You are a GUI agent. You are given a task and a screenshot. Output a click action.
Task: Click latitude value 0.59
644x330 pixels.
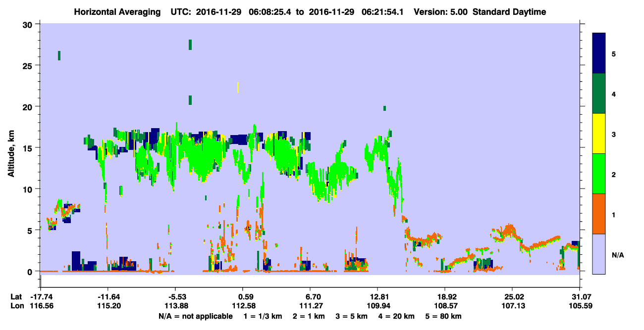pos(243,297)
